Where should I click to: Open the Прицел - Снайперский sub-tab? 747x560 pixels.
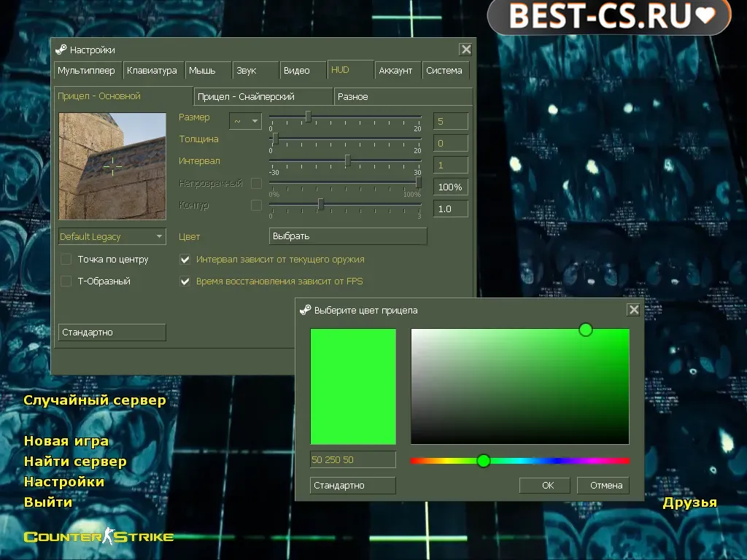263,96
